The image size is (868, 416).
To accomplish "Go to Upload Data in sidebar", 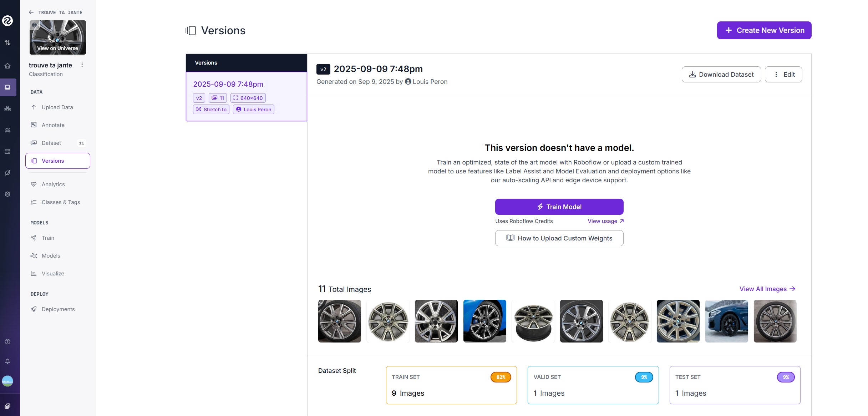I will click(57, 107).
